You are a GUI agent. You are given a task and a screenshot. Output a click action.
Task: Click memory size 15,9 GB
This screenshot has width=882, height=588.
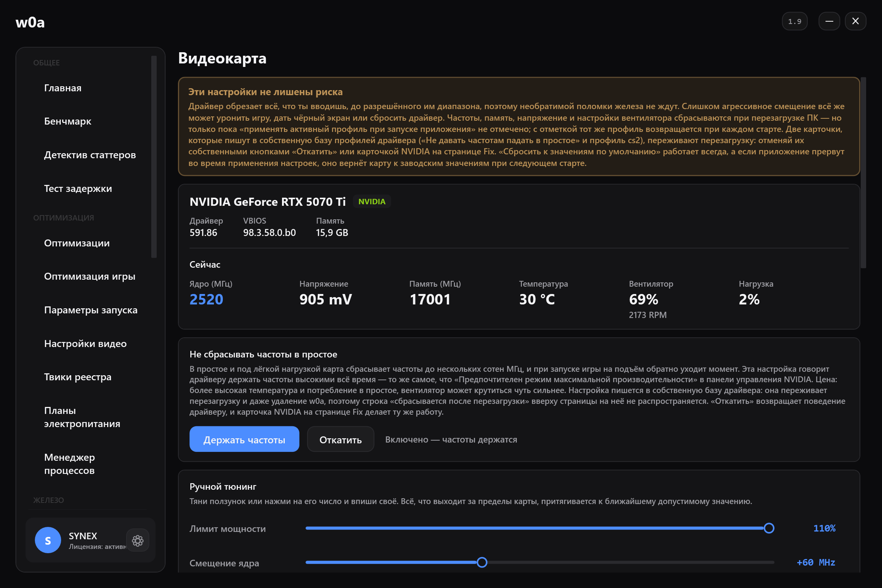(x=332, y=232)
